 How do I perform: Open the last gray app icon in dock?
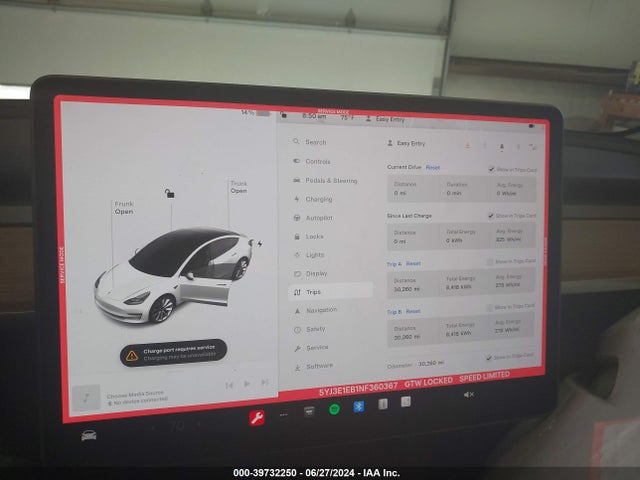pos(406,402)
